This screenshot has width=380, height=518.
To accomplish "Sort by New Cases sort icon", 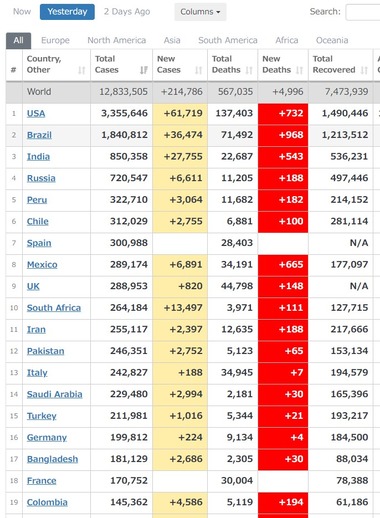I will (x=199, y=70).
